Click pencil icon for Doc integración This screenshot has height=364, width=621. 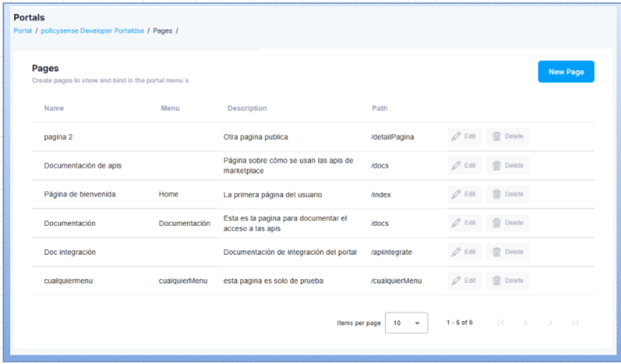point(456,252)
